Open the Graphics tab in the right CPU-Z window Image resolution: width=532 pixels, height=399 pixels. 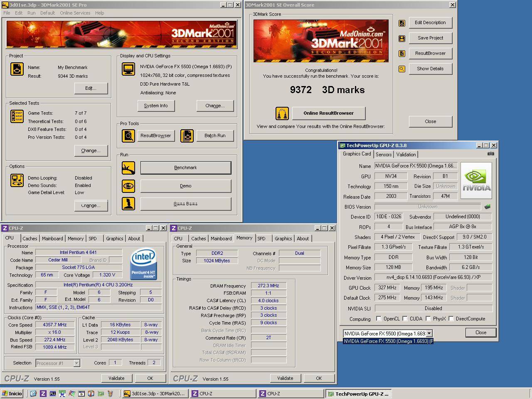coord(283,239)
